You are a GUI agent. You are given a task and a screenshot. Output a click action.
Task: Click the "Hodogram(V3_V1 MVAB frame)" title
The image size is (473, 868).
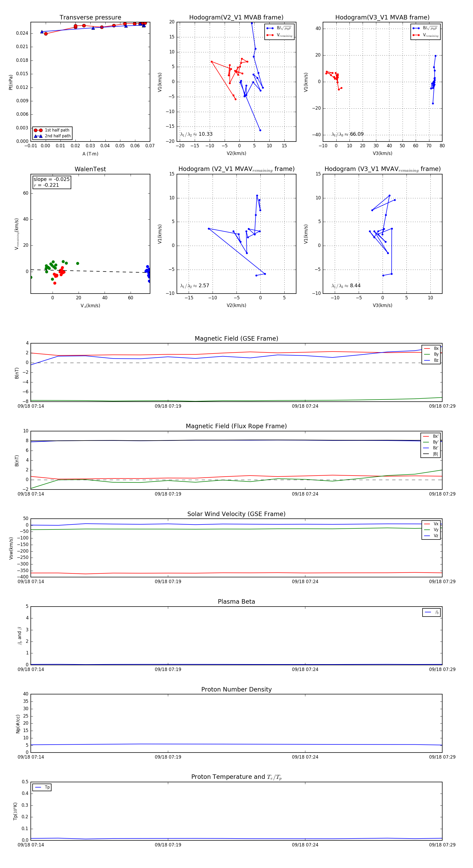point(382,18)
